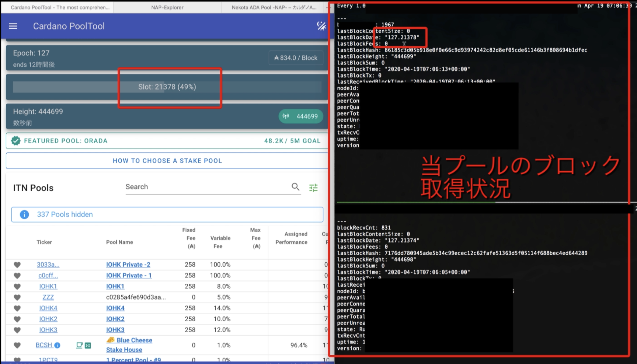Open the IOHK Private -2 pool link
Image resolution: width=637 pixels, height=364 pixels.
pyautogui.click(x=128, y=265)
